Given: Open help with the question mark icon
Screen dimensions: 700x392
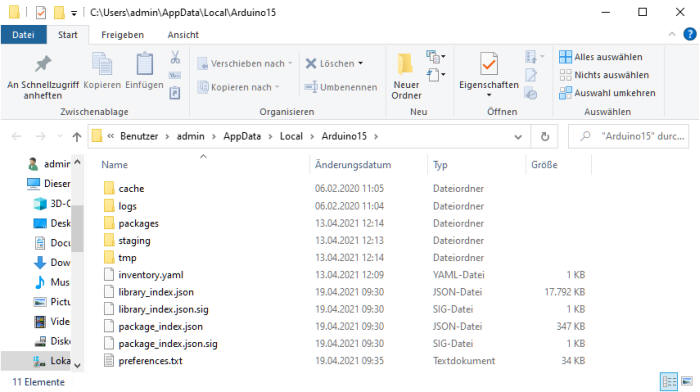Looking at the screenshot, I should 690,34.
